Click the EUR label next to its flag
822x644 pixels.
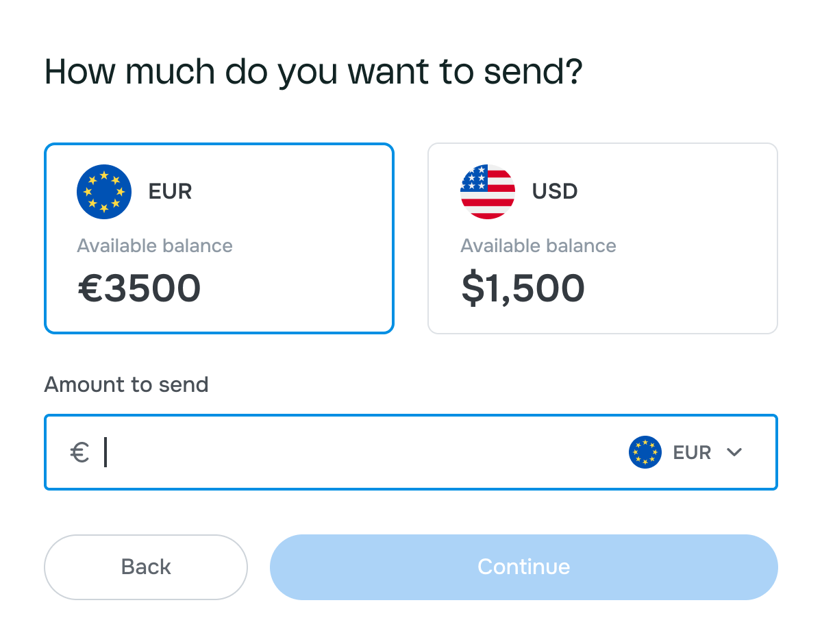(x=169, y=192)
